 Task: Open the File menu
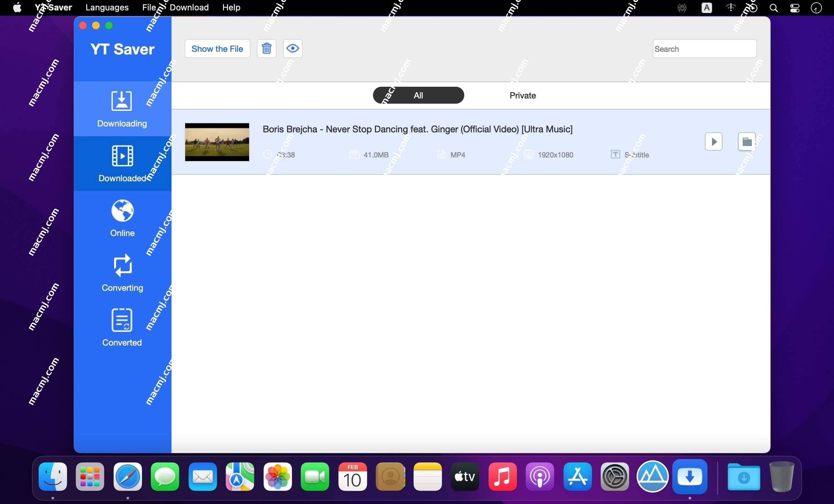149,7
